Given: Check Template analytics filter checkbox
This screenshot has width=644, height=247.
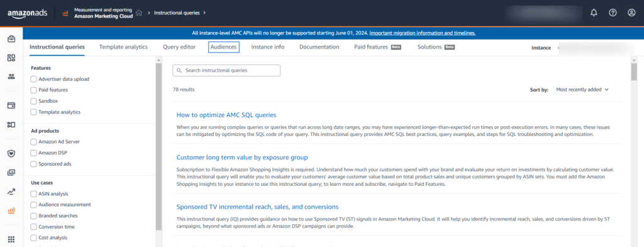Looking at the screenshot, I should [x=34, y=112].
